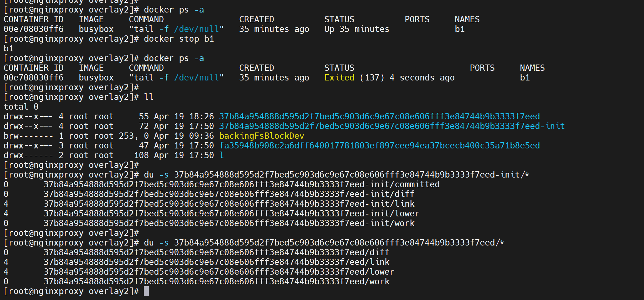Click the 7eed-init/link output path
Viewport: 644px width, 300px height.
(x=229, y=204)
